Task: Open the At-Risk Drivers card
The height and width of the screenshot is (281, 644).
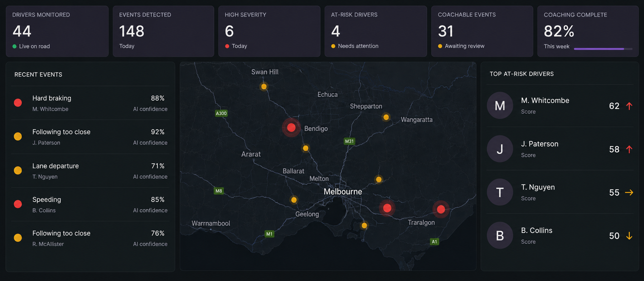Action: (x=376, y=31)
